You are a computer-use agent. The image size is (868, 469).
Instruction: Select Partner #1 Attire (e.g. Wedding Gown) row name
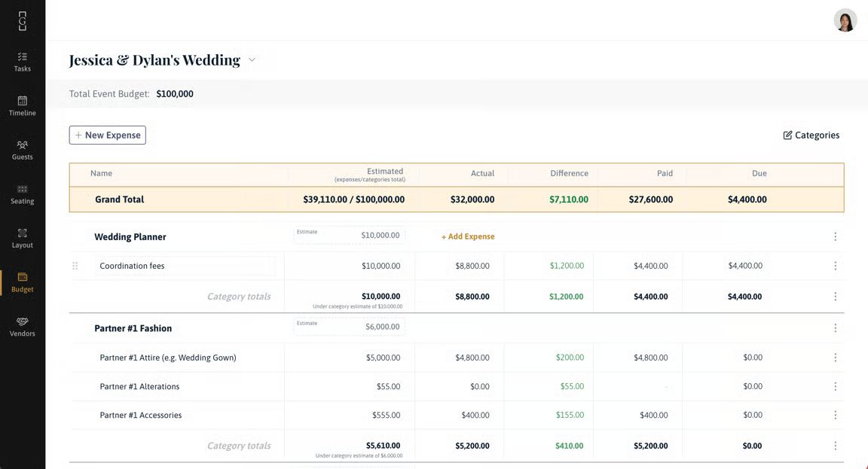point(168,358)
